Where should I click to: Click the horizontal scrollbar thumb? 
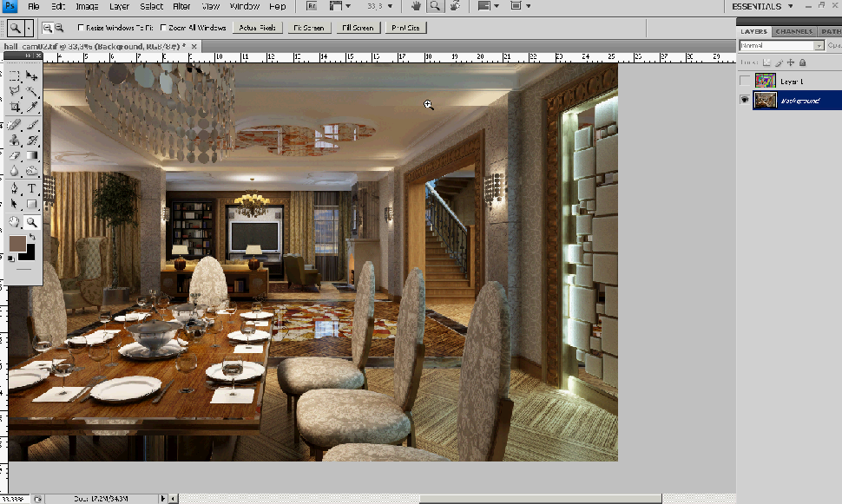tap(541, 499)
